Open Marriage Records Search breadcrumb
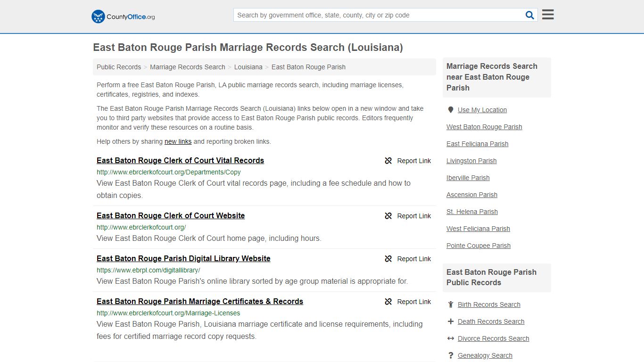Screen dimensions: 644x362 point(188,67)
